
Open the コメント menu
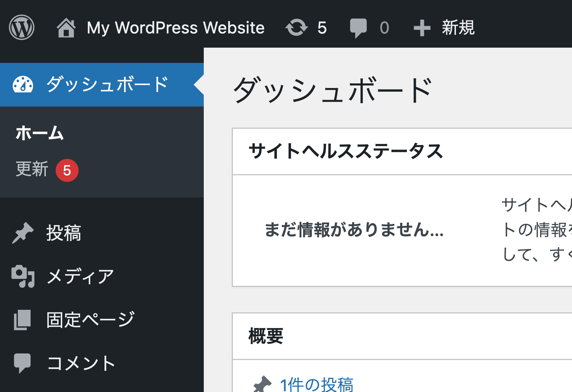(x=81, y=363)
